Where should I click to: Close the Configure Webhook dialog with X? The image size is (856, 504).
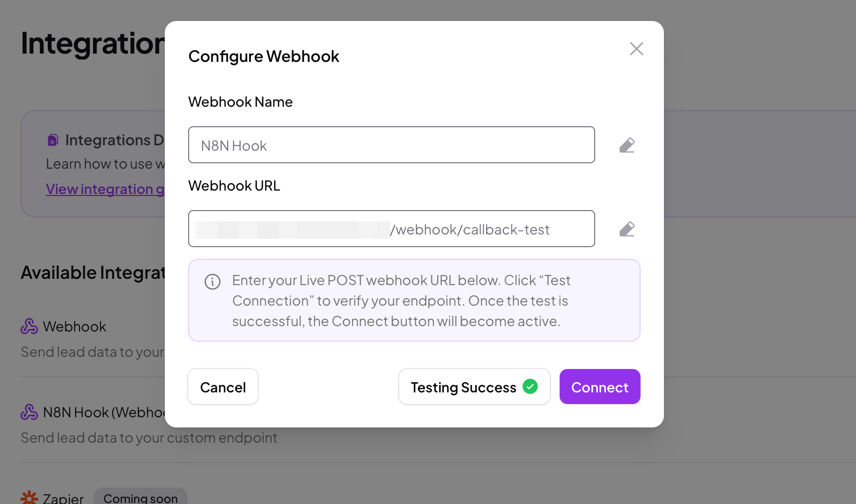636,49
